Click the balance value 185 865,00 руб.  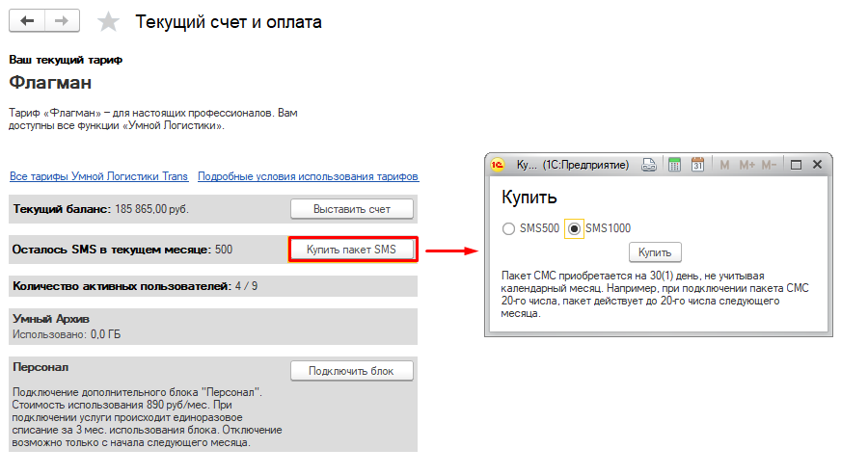[x=151, y=209]
